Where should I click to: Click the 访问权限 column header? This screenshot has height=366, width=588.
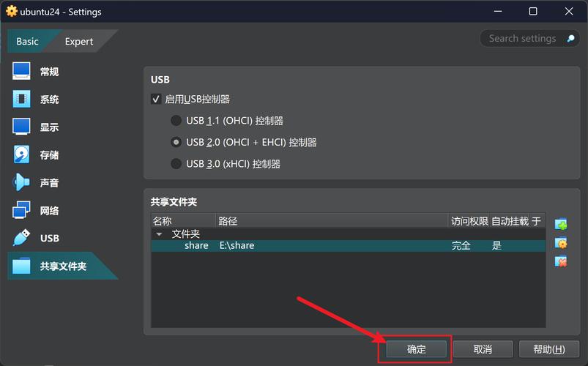469,221
